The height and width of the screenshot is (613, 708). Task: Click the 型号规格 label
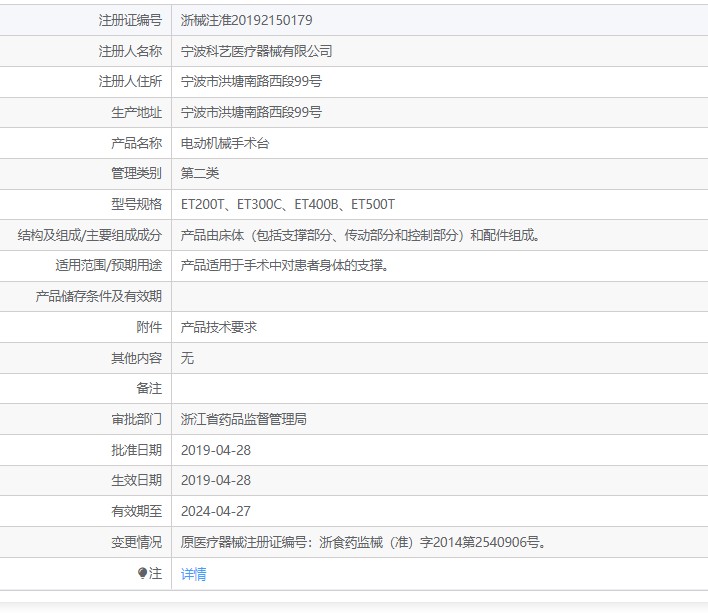136,204
